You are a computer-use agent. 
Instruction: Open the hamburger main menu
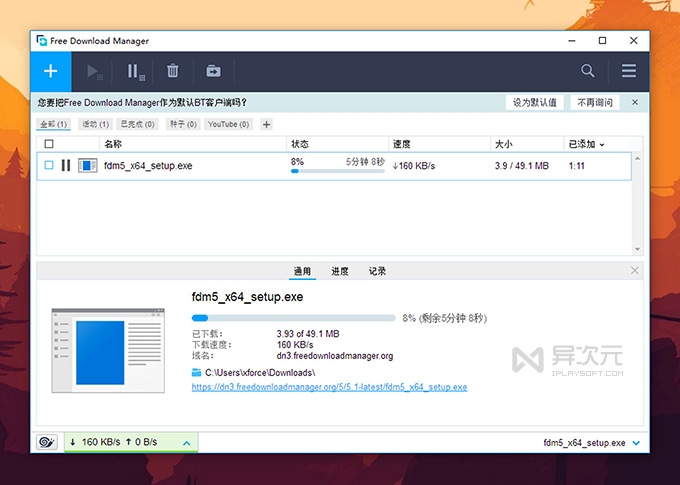coord(629,71)
